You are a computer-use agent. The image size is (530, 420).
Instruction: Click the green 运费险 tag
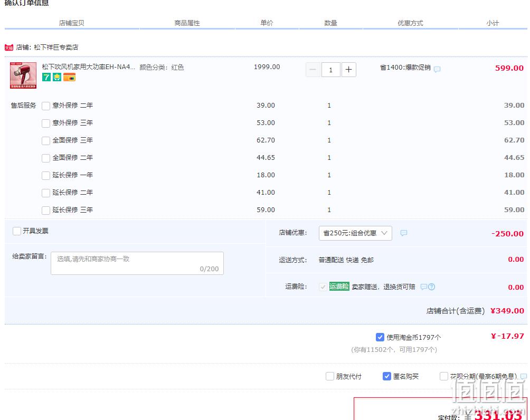pyautogui.click(x=339, y=287)
